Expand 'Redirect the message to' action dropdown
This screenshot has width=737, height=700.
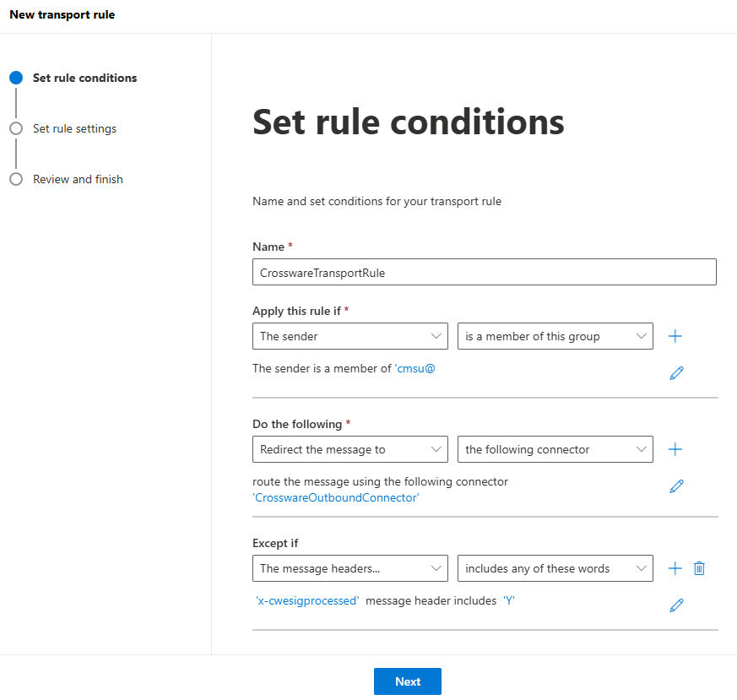pyautogui.click(x=350, y=449)
